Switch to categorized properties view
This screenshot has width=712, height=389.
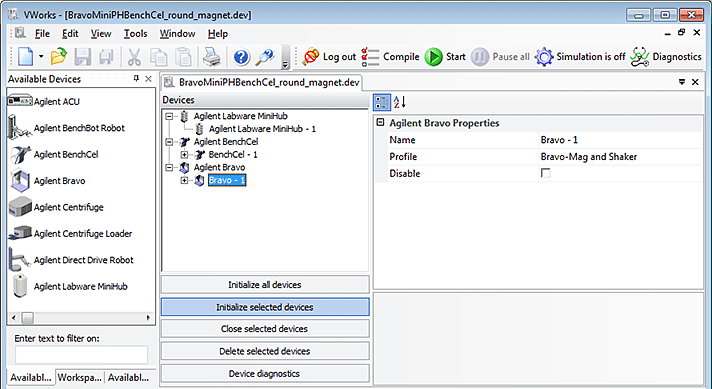381,102
